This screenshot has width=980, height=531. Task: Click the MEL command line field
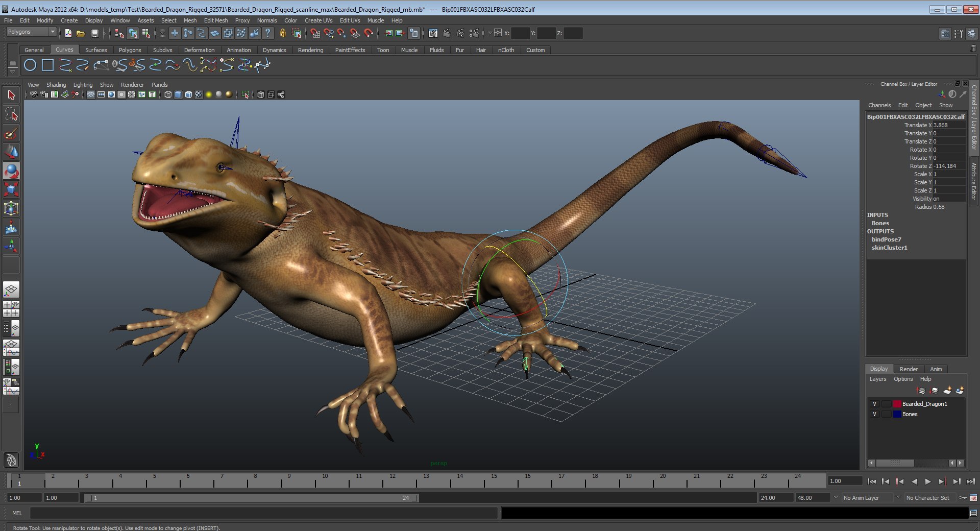click(x=263, y=513)
